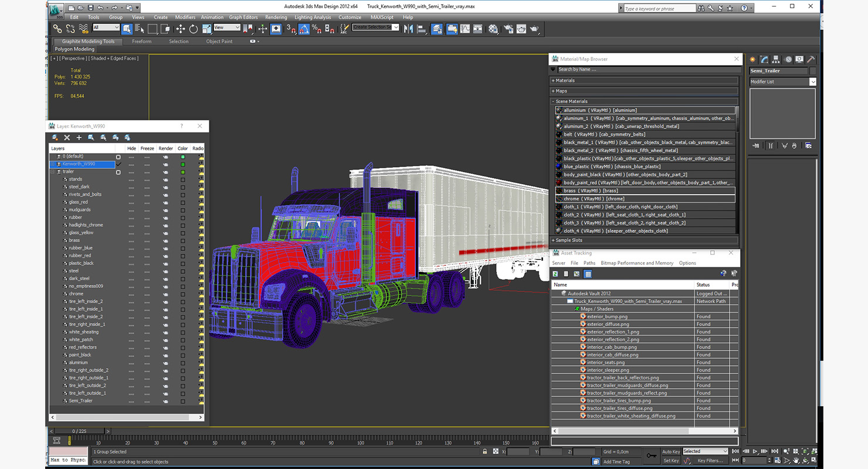Click color swatch for 0 (default) layer
The height and width of the screenshot is (469, 868).
[183, 157]
